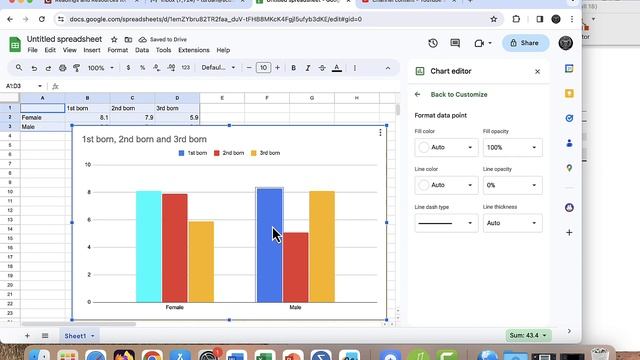Click the search menus magnifier icon

(x=19, y=68)
